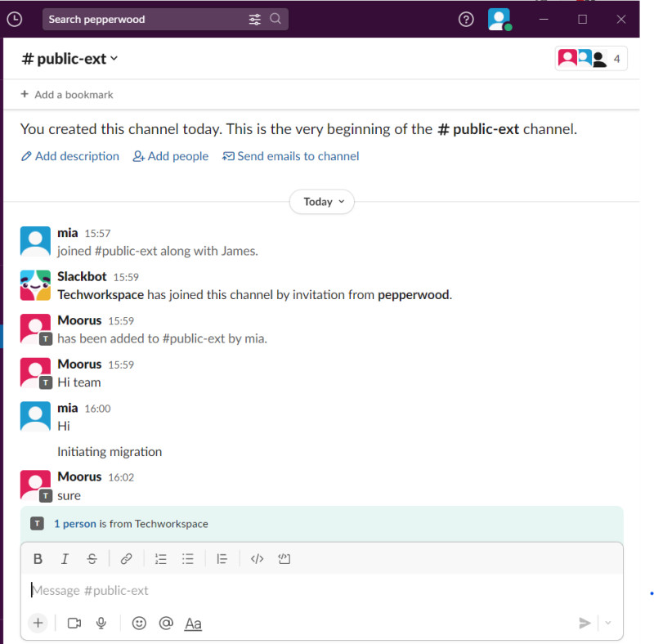Open the Today date navigation dropdown
The image size is (654, 644).
click(321, 201)
